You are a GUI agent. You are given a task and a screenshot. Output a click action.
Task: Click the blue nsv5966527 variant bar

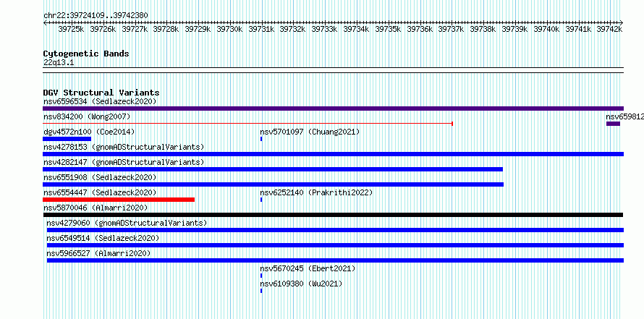(x=335, y=260)
